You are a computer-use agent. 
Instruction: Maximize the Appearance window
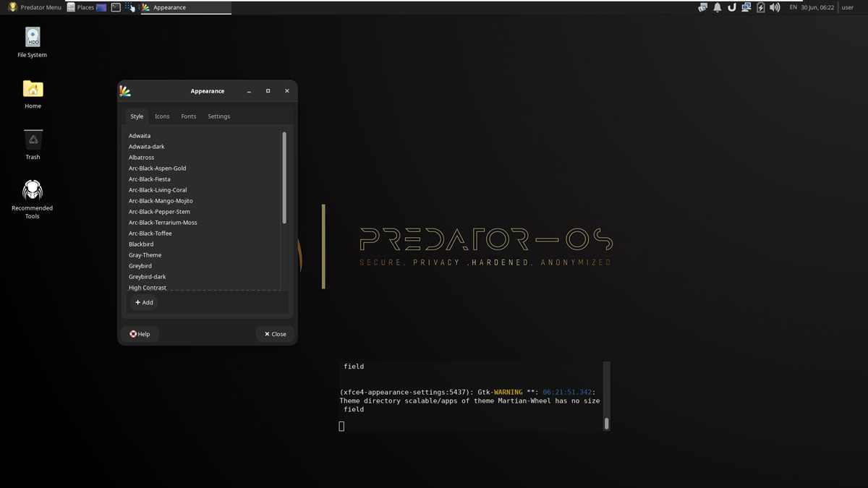268,91
